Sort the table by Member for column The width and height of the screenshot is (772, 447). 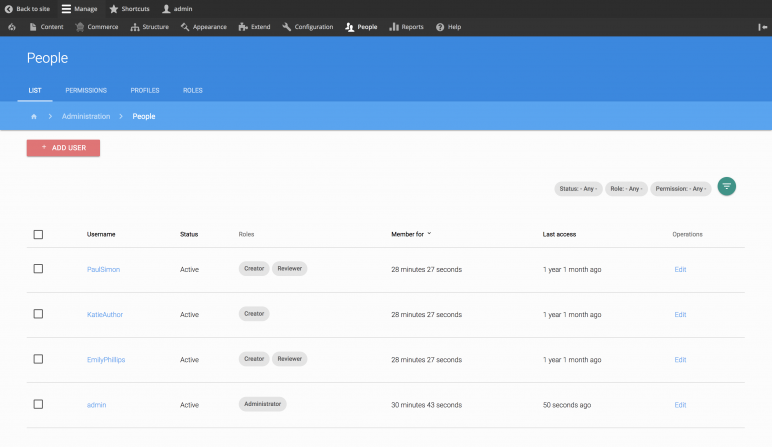(x=410, y=234)
